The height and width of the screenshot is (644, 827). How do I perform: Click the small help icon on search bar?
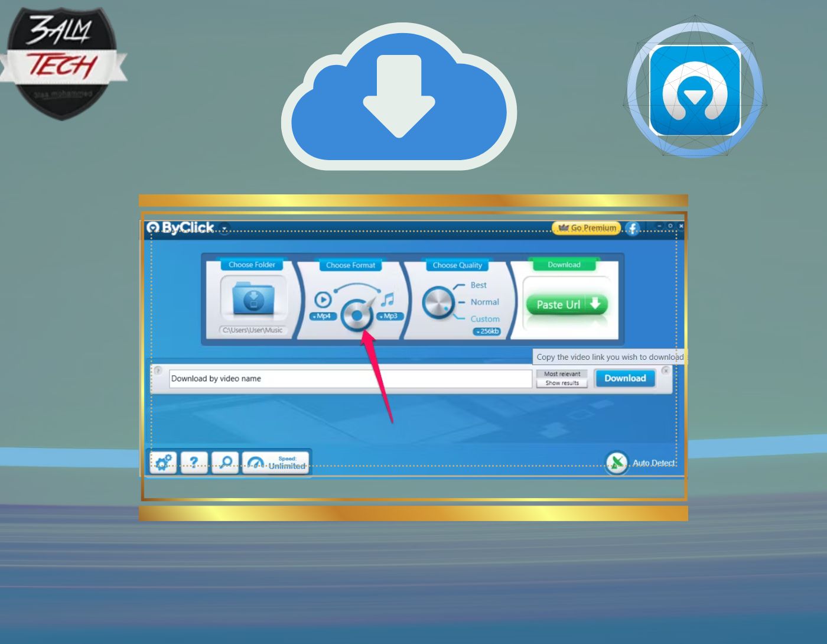pyautogui.click(x=158, y=370)
